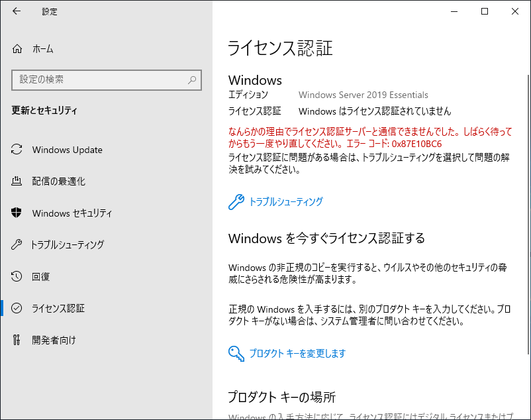The height and width of the screenshot is (420, 531).
Task: Click the red error code text 0x87E10BC6
Action: 416,144
